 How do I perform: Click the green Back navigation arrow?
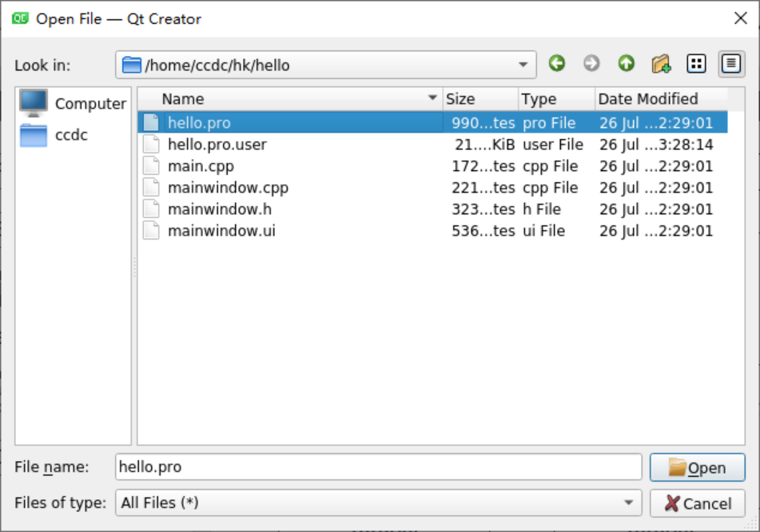pos(557,65)
